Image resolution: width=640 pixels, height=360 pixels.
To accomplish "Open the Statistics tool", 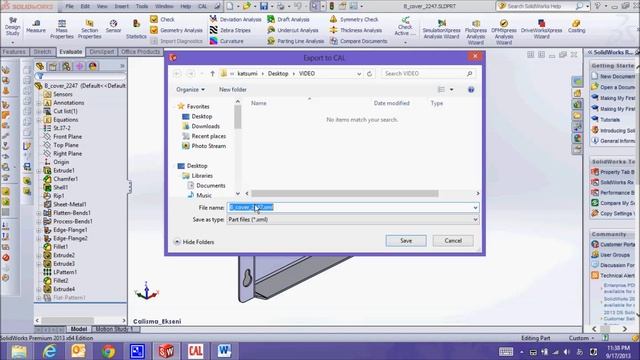I will [x=136, y=29].
